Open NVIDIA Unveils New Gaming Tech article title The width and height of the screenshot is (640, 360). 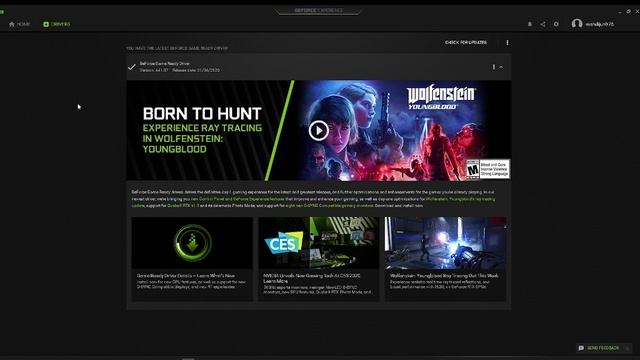click(312, 278)
